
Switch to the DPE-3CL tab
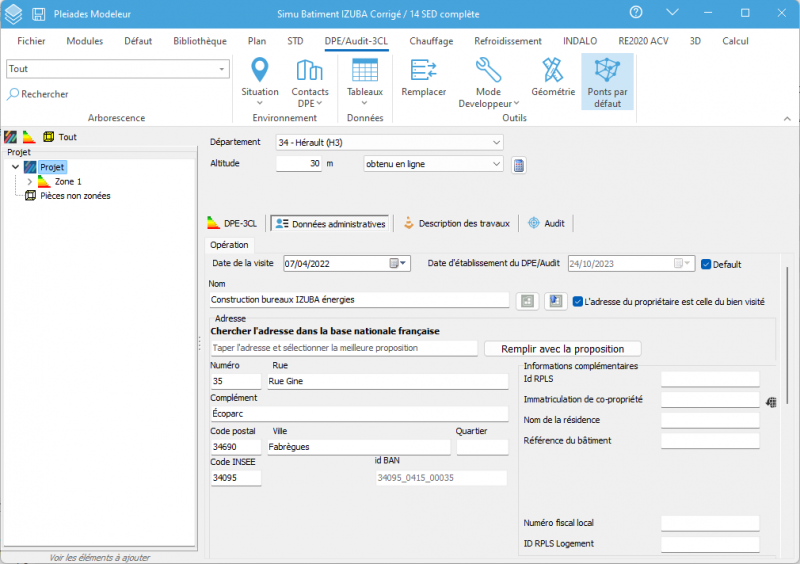232,224
